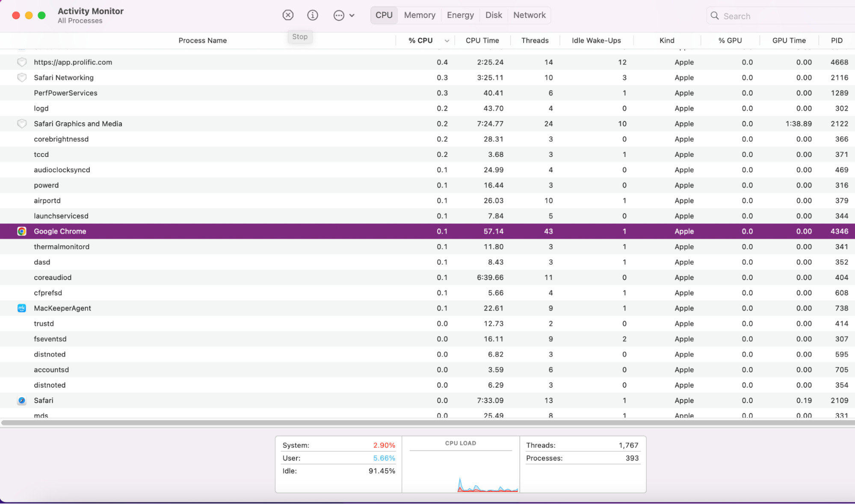855x504 pixels.
Task: Click the Processes count 393
Action: (632, 458)
